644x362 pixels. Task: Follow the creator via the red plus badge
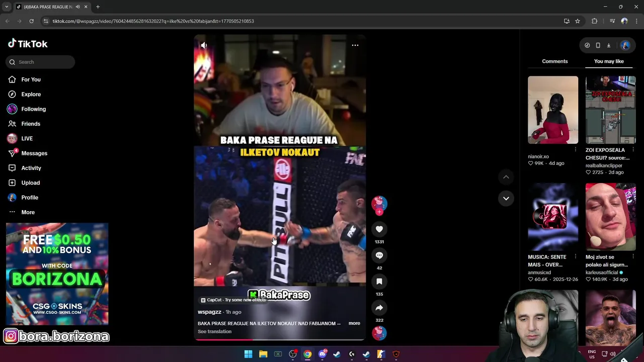(x=379, y=212)
